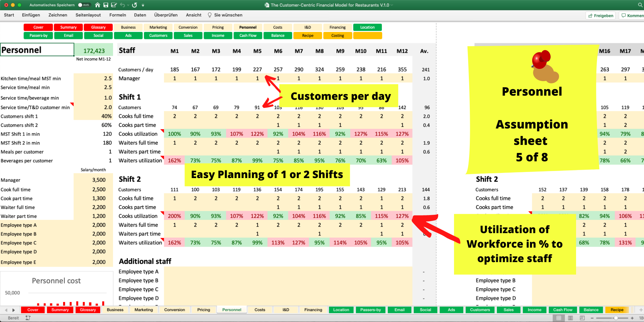Switch to the Financing sheet tab at bottom

(313, 310)
